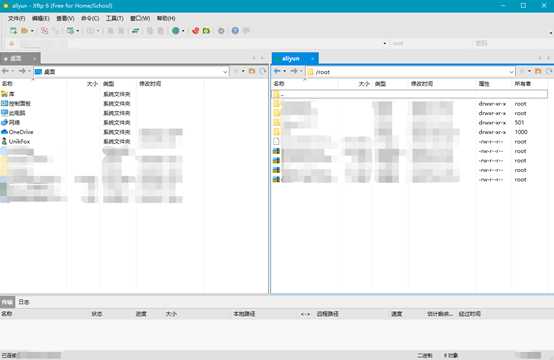Close the local 桌面 tab

pos(35,59)
